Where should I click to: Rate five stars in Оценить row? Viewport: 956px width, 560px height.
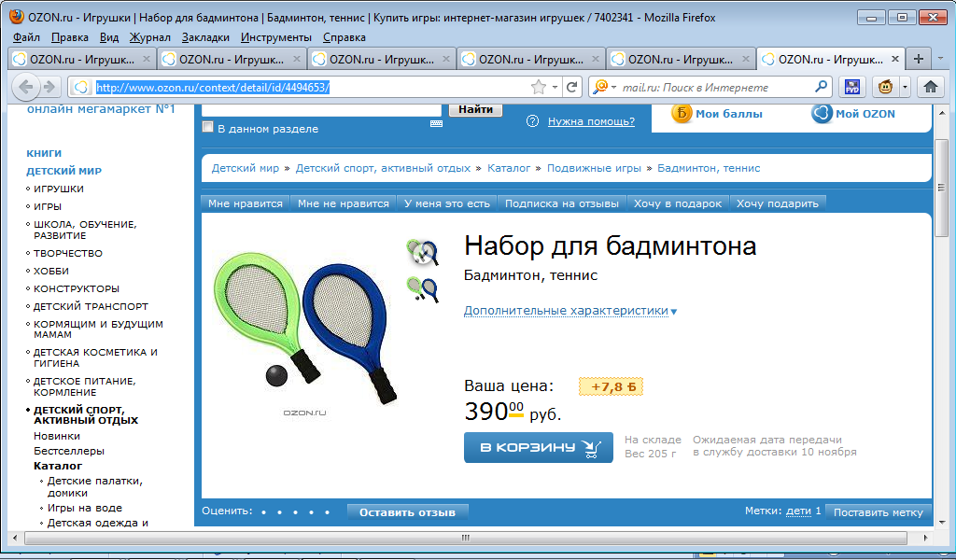[328, 512]
